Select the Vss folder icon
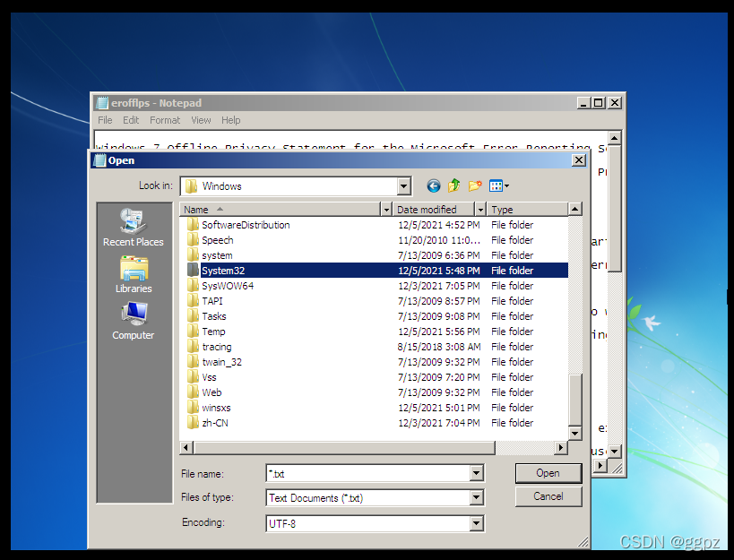The image size is (734, 560). [193, 377]
